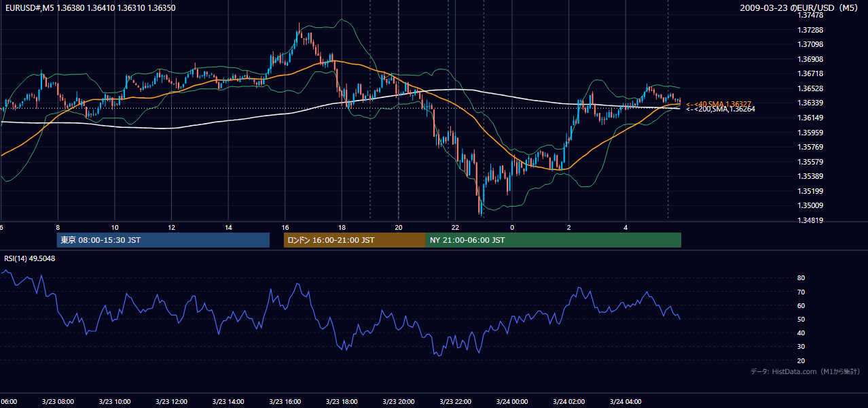Viewport: 868px width, 408px height.
Task: Click price scale value 1.35769
Action: pos(811,147)
